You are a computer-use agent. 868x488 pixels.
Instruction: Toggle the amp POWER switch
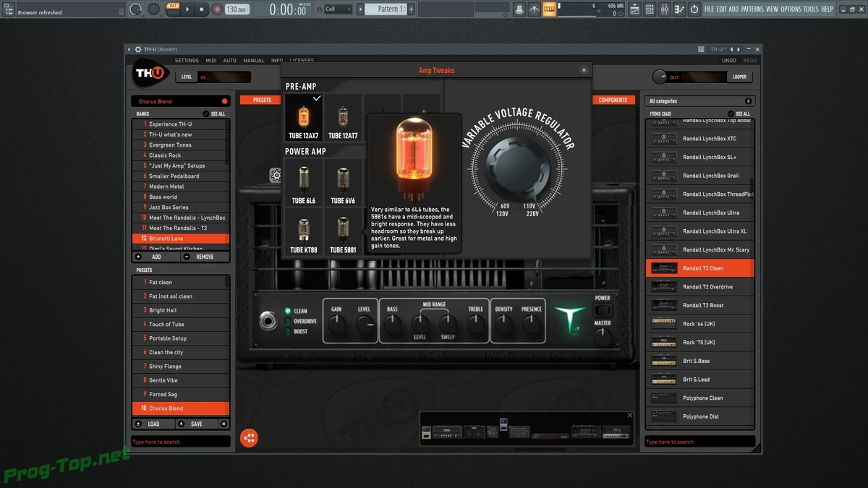point(603,309)
